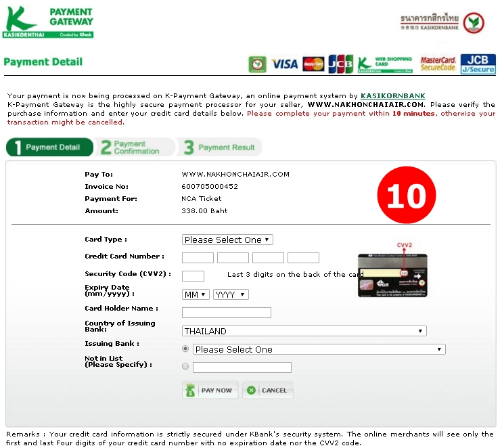Select the Not in List radio button
502x448 pixels.
(185, 366)
